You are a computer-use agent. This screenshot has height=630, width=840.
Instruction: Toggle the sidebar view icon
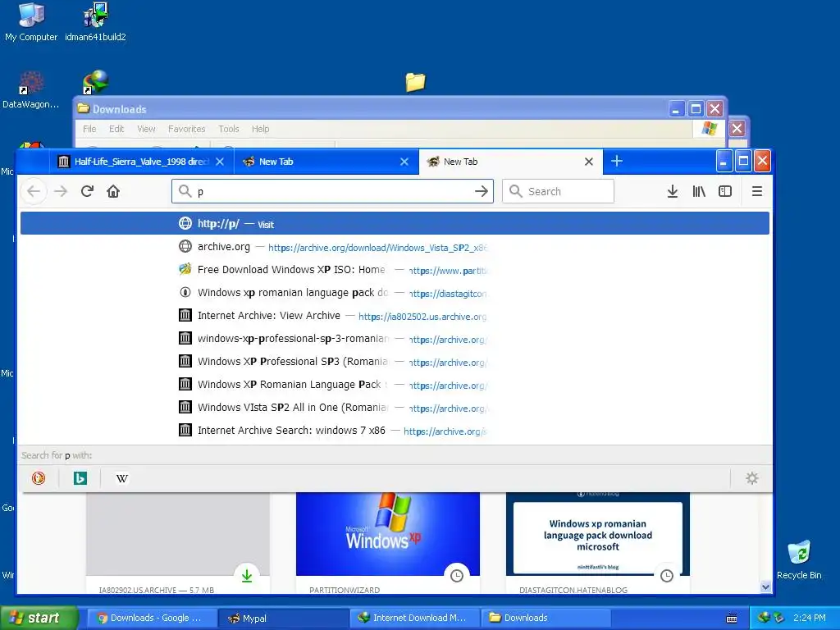(x=725, y=191)
